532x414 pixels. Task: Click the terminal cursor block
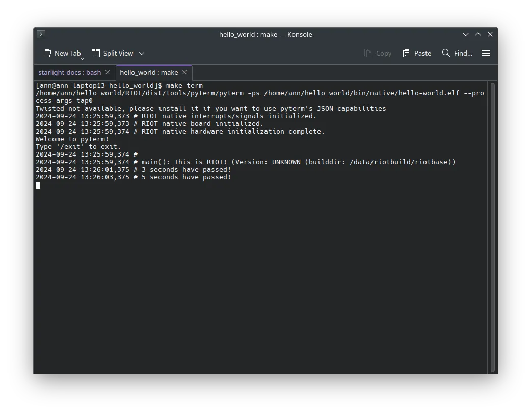pos(38,185)
